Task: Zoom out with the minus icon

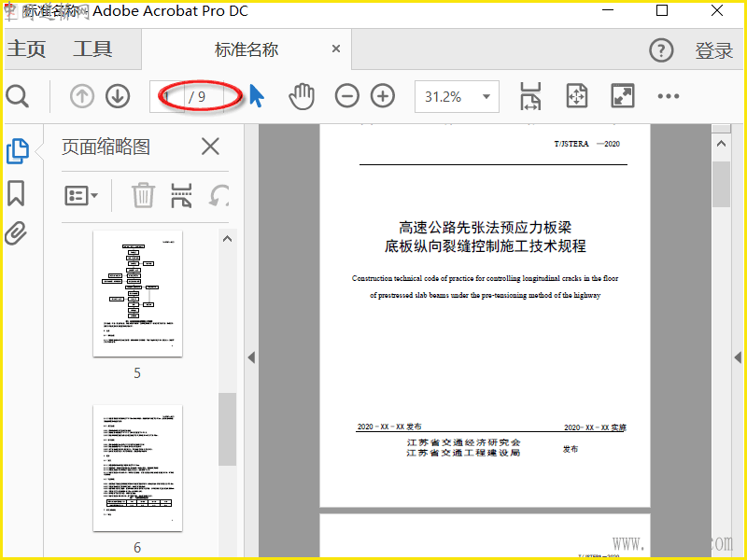Action: (346, 96)
